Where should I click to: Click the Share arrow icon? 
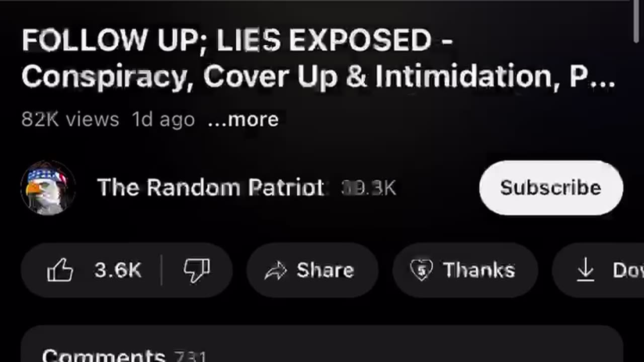coord(276,271)
